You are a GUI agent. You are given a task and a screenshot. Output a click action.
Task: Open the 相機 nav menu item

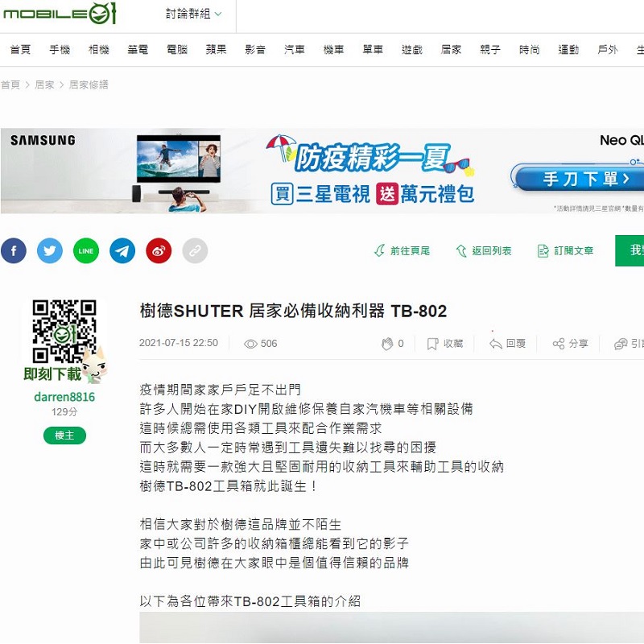click(98, 50)
